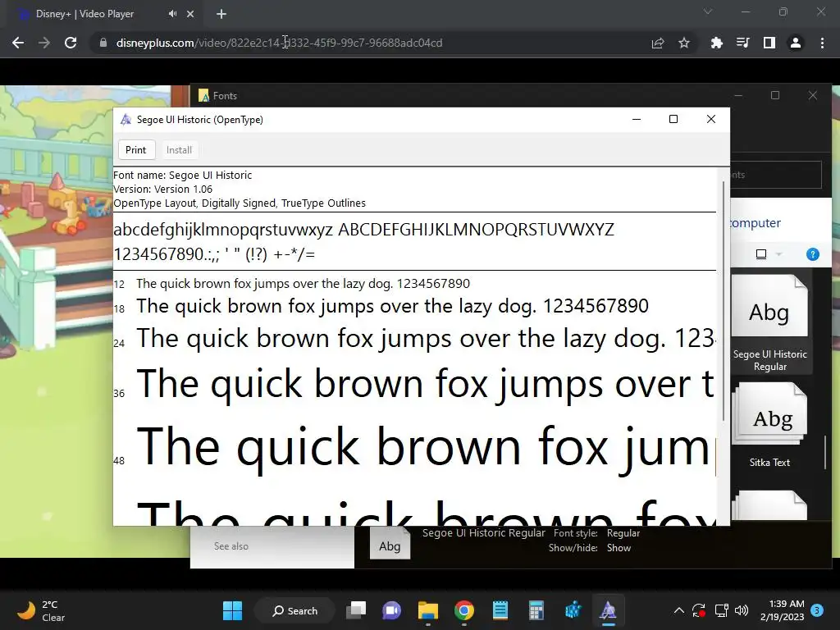This screenshot has height=630, width=840.
Task: Show hidden tray icons chevron
Action: tap(678, 610)
